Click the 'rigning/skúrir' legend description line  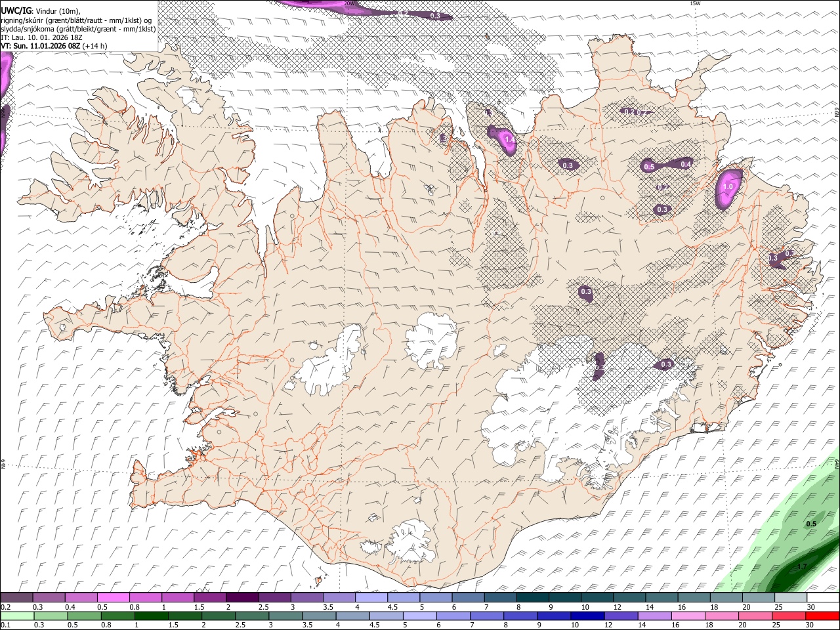[x=76, y=20]
